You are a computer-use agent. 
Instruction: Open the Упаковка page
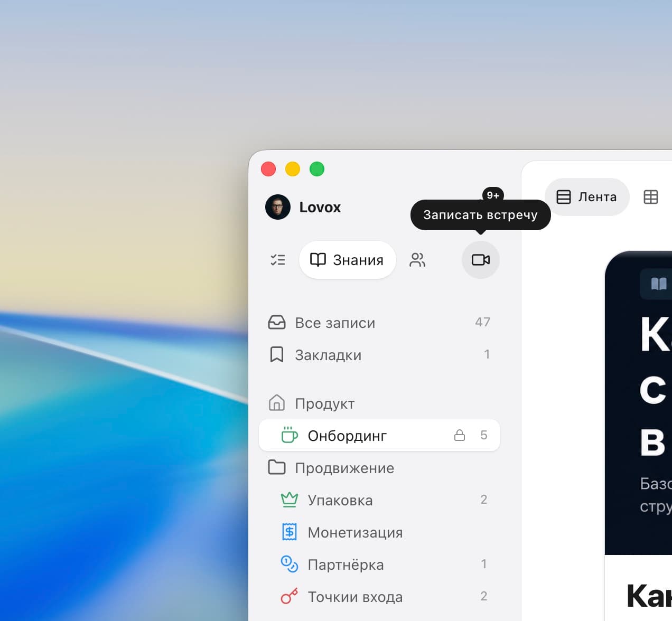point(379,500)
